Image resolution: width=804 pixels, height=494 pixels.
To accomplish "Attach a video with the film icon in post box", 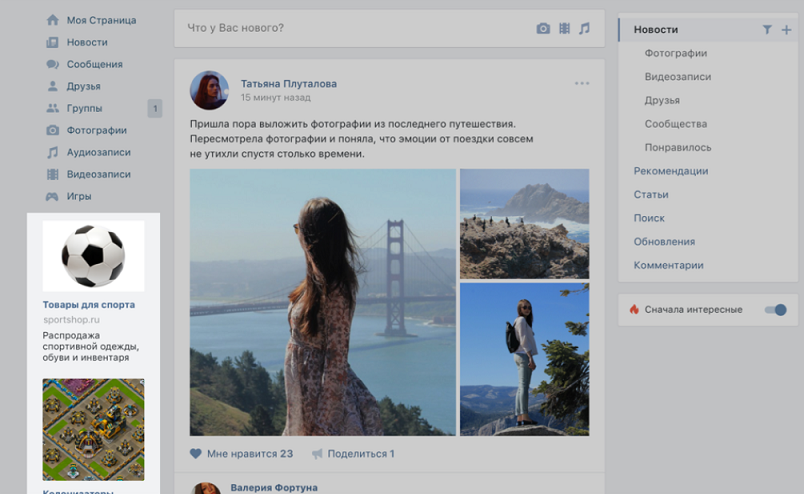I will pyautogui.click(x=565, y=28).
